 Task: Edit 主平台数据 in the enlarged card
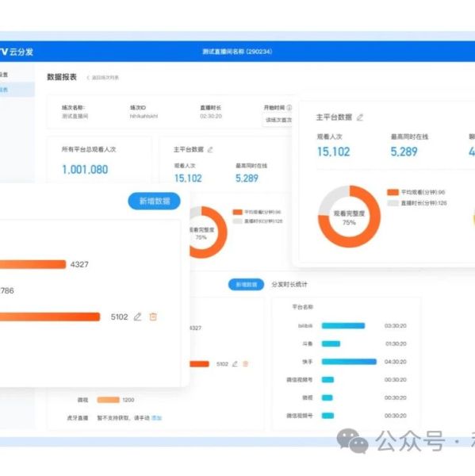coord(360,117)
